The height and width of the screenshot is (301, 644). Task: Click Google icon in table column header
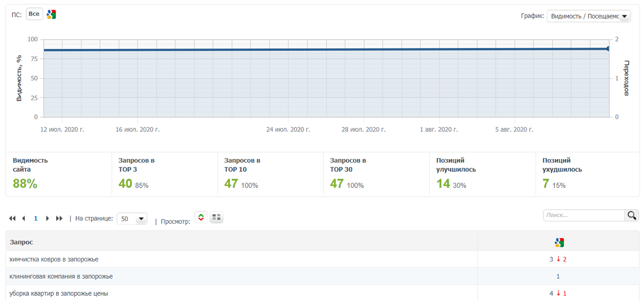coord(559,242)
